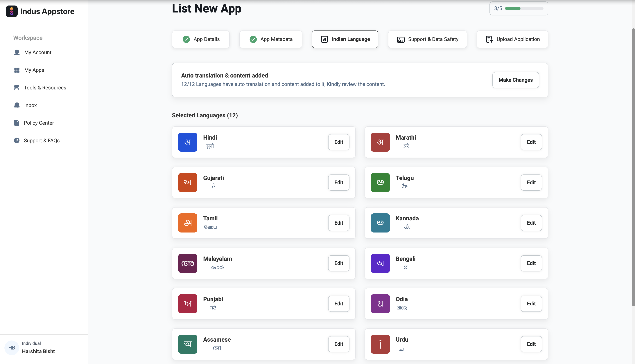Click the 'List New App' heading

point(207,8)
